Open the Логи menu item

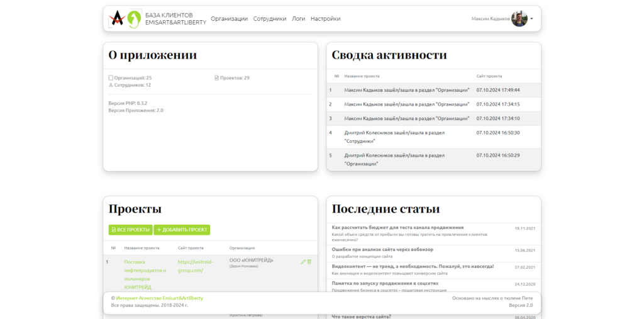(x=299, y=18)
